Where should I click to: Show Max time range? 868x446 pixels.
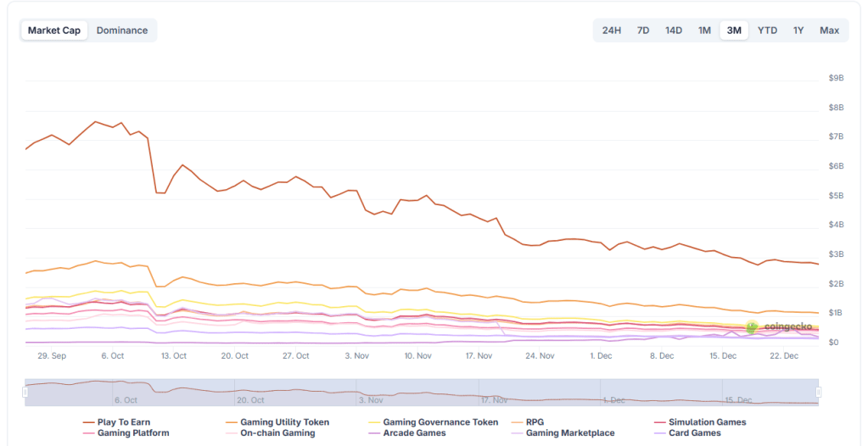coord(829,31)
